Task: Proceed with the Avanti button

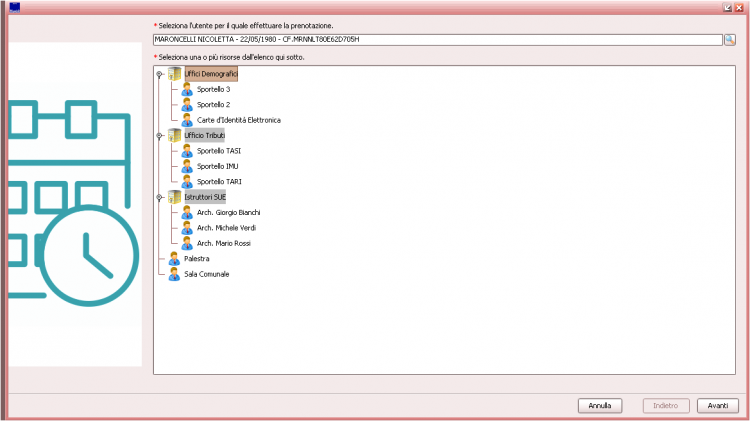Action: [x=718, y=406]
